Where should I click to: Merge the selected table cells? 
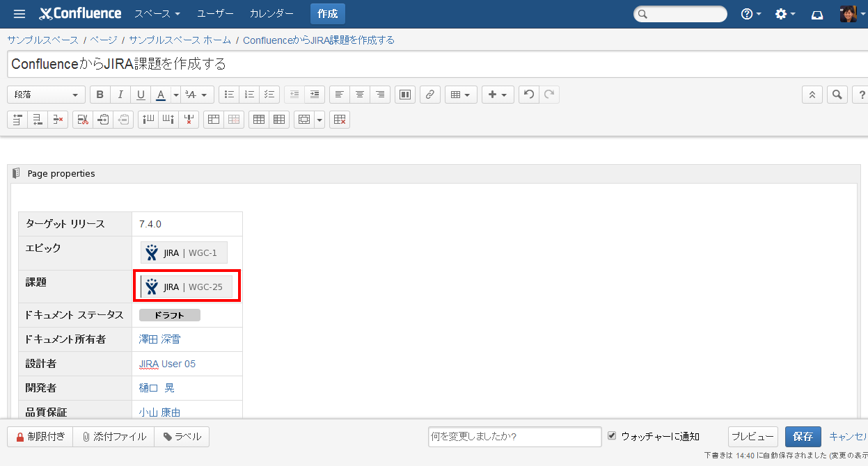coord(214,120)
